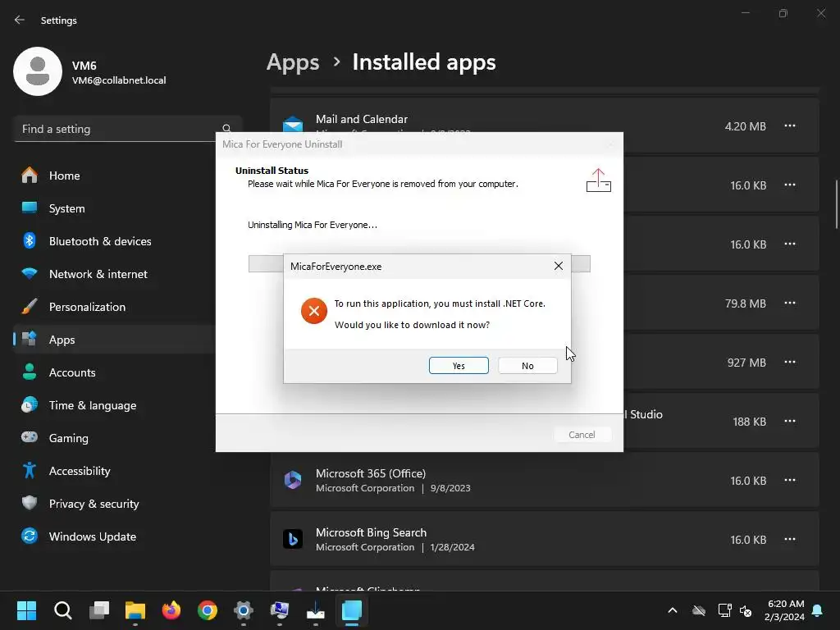The image size is (840, 630).
Task: Click No to decline .NET download
Action: tap(527, 365)
